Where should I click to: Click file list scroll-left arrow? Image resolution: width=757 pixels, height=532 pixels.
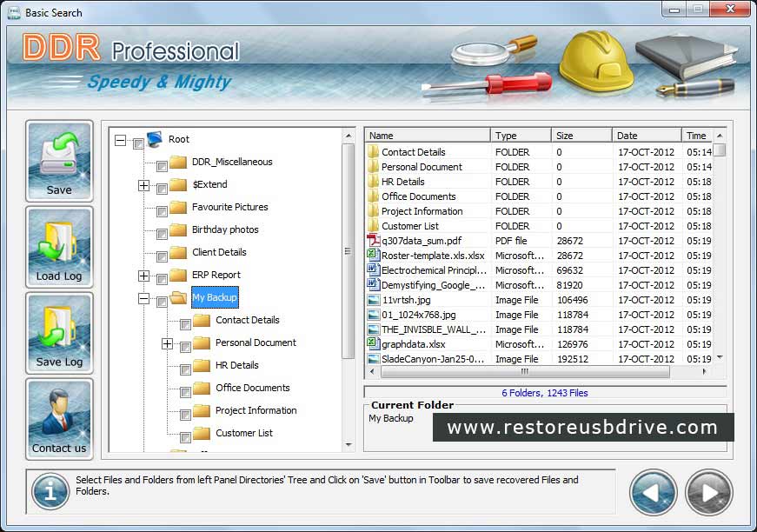point(372,371)
